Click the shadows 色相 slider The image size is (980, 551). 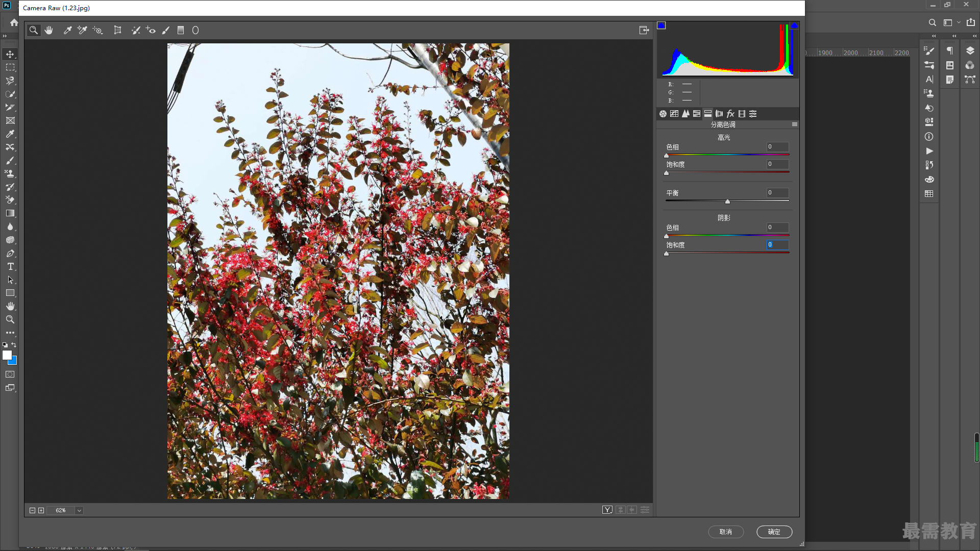tap(727, 235)
